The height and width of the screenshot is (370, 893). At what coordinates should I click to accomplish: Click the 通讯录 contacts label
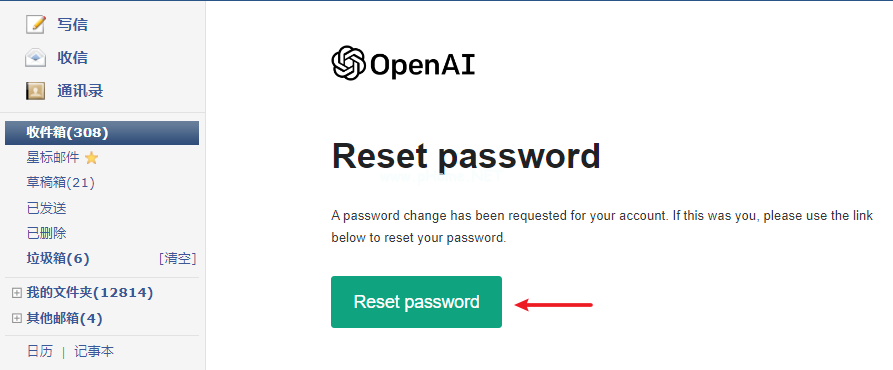pyautogui.click(x=80, y=91)
